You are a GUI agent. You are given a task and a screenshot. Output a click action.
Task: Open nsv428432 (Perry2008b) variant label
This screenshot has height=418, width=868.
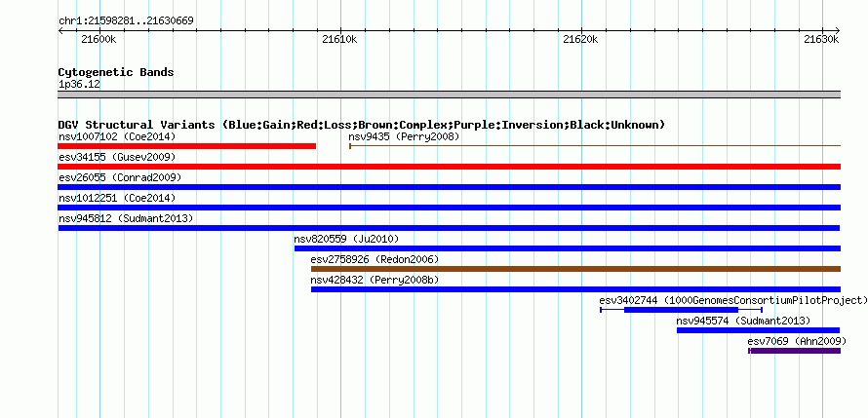click(x=375, y=280)
